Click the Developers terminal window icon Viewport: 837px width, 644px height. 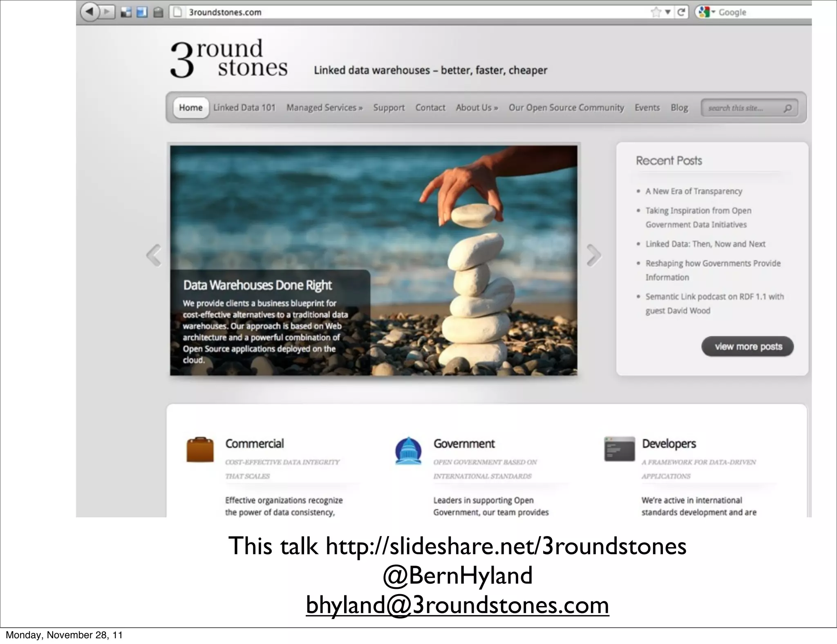click(x=620, y=449)
